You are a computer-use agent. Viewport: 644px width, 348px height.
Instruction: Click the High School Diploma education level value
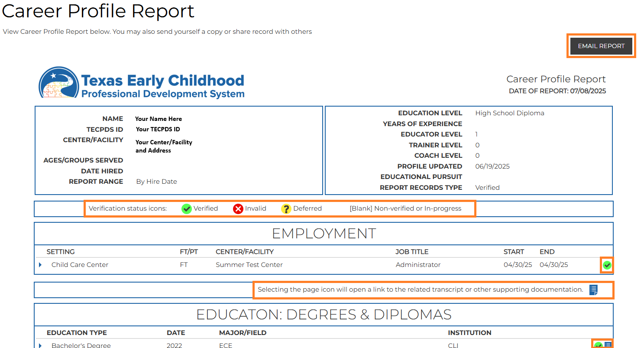click(510, 113)
